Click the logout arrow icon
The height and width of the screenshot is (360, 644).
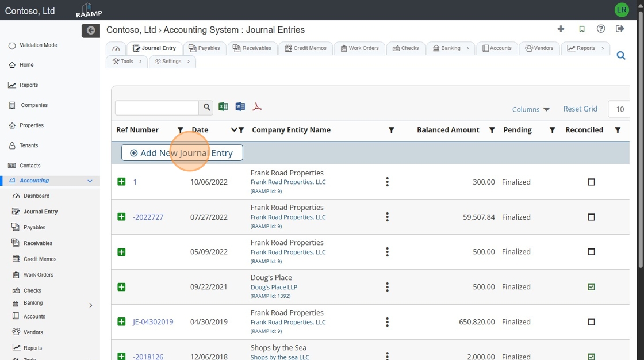620,29
